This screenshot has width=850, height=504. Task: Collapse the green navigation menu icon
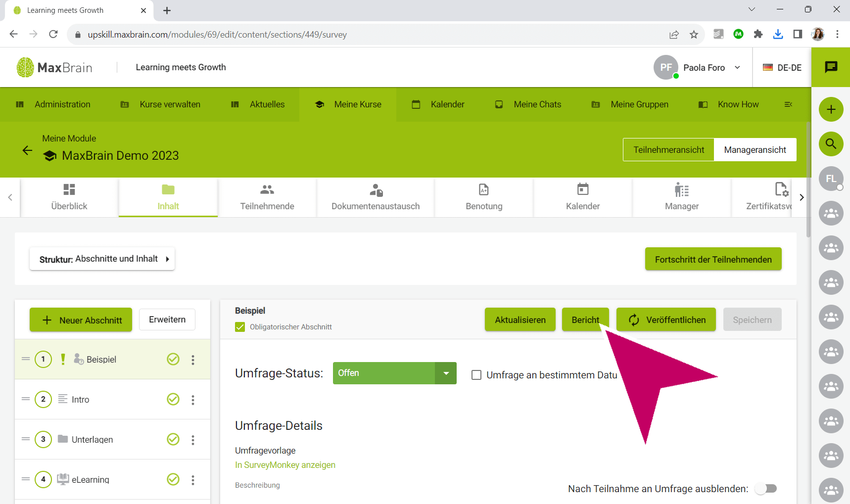788,104
